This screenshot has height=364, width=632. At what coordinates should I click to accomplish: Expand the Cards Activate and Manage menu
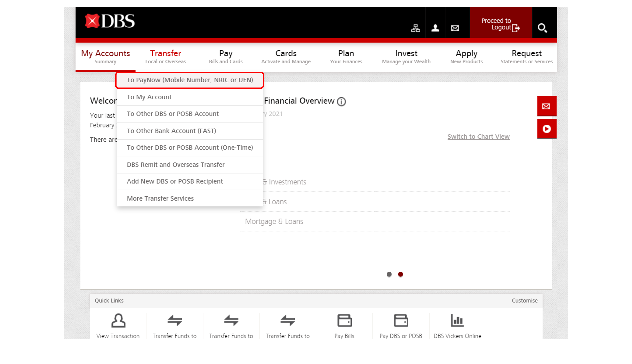point(286,57)
